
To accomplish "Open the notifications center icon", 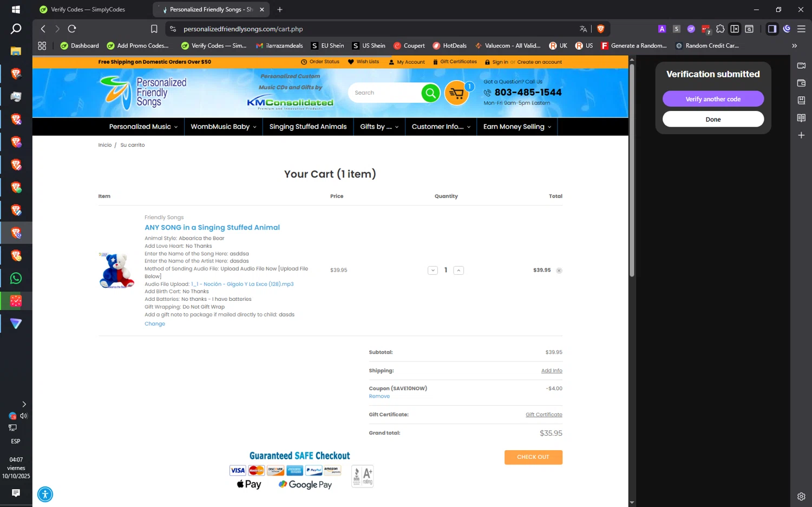I will click(16, 493).
